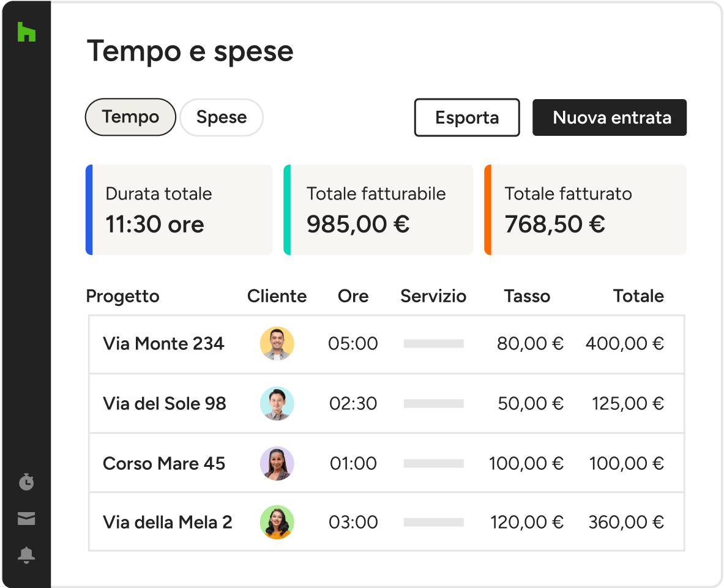Open the inbox icon in sidebar
Screen dimensions: 724x588
pyautogui.click(x=26, y=519)
